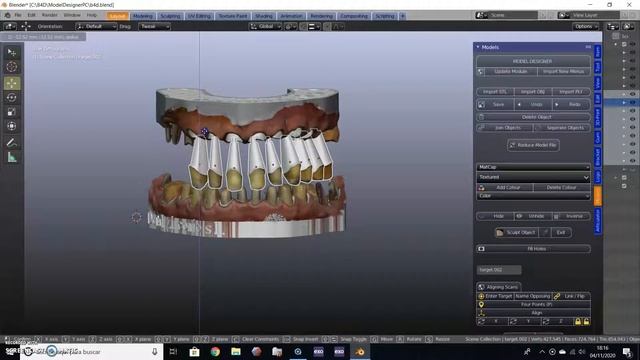Click the target.002 name field

(499, 270)
